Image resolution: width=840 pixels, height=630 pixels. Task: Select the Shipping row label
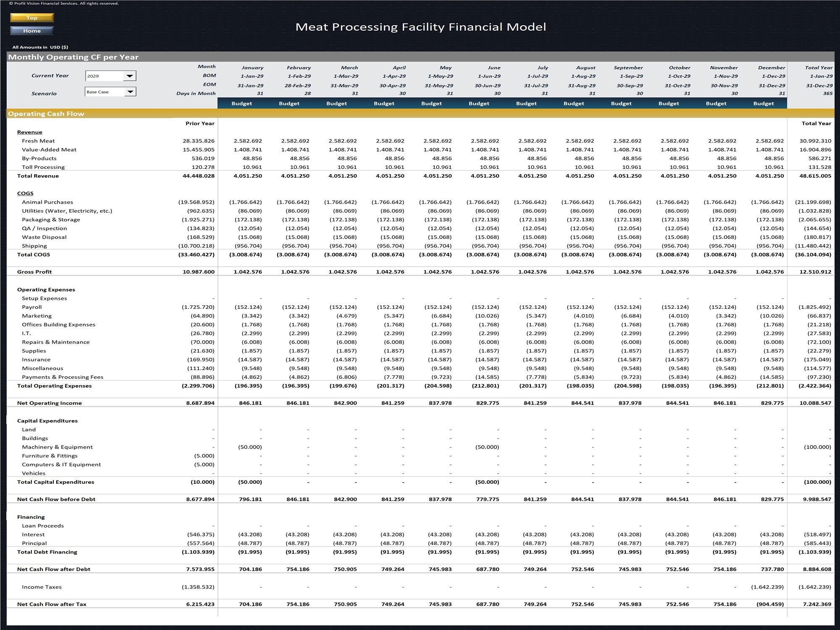coord(34,246)
